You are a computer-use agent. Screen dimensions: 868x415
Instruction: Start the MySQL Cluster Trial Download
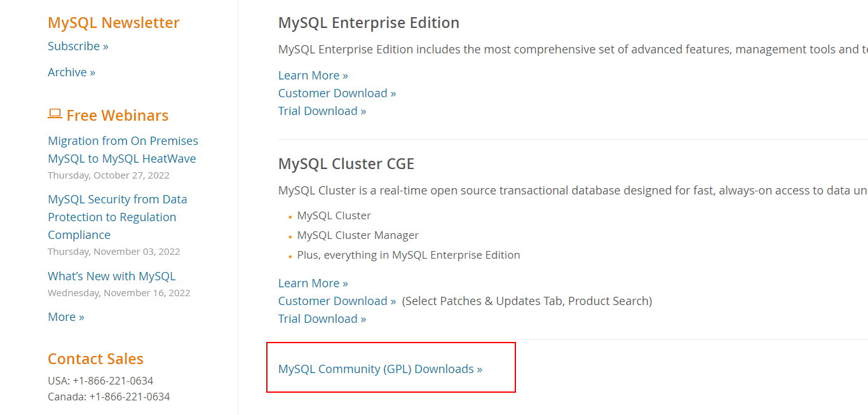click(322, 318)
